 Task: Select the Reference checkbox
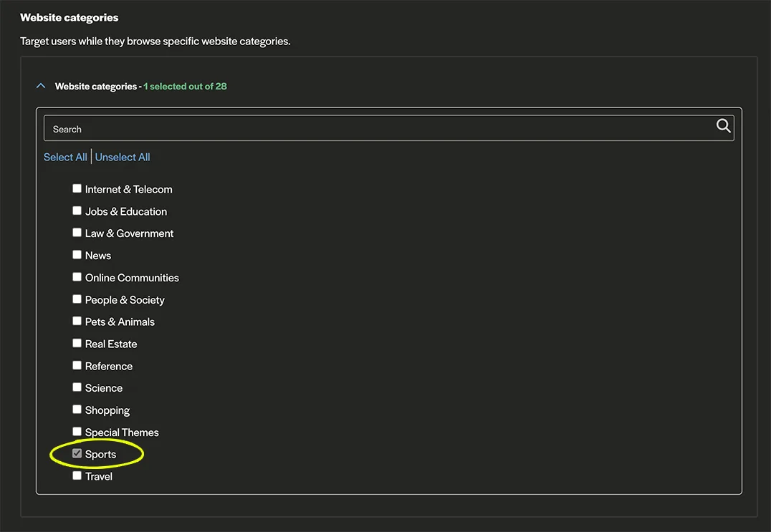coord(77,364)
